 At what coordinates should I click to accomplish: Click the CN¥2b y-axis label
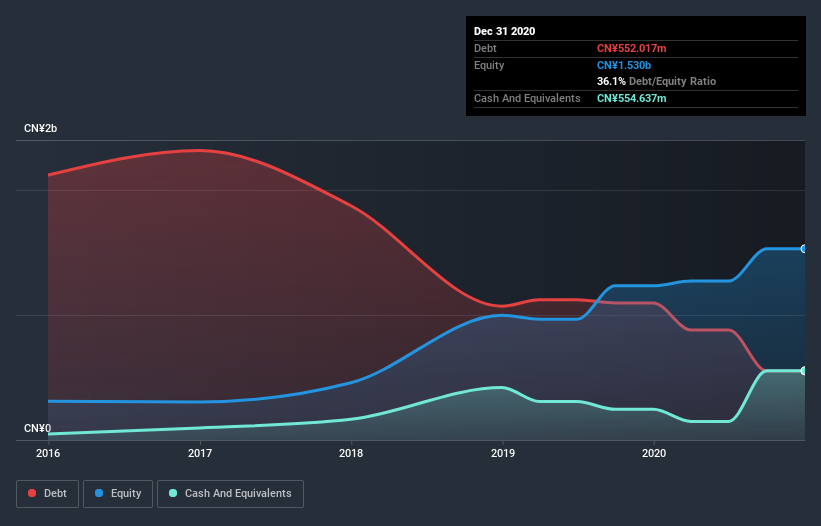coord(40,128)
